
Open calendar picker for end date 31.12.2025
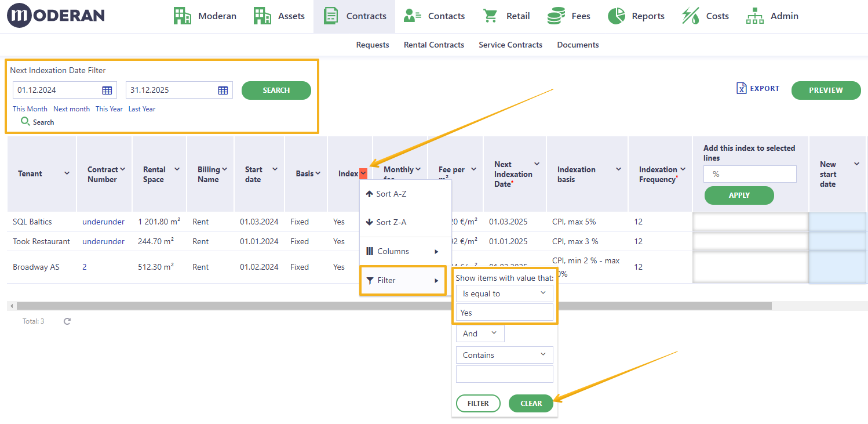tap(223, 90)
